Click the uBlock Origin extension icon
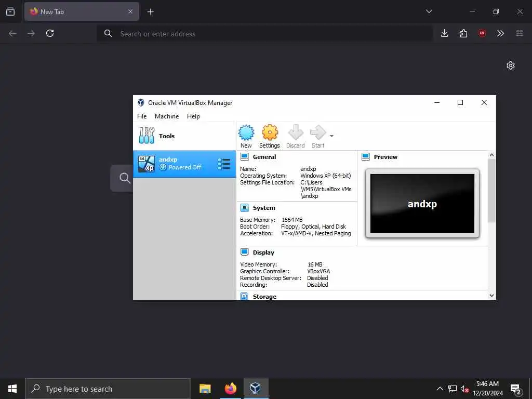The width and height of the screenshot is (532, 399). pyautogui.click(x=482, y=33)
